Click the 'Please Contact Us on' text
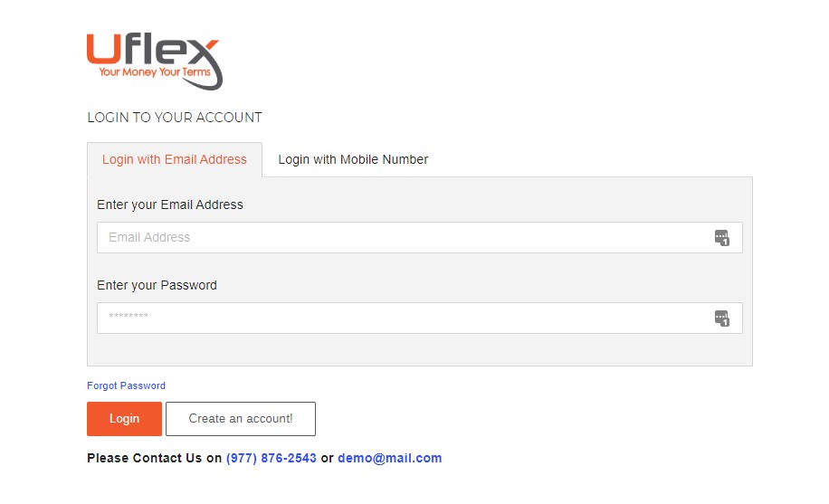This screenshot has height=504, width=829. 155,458
